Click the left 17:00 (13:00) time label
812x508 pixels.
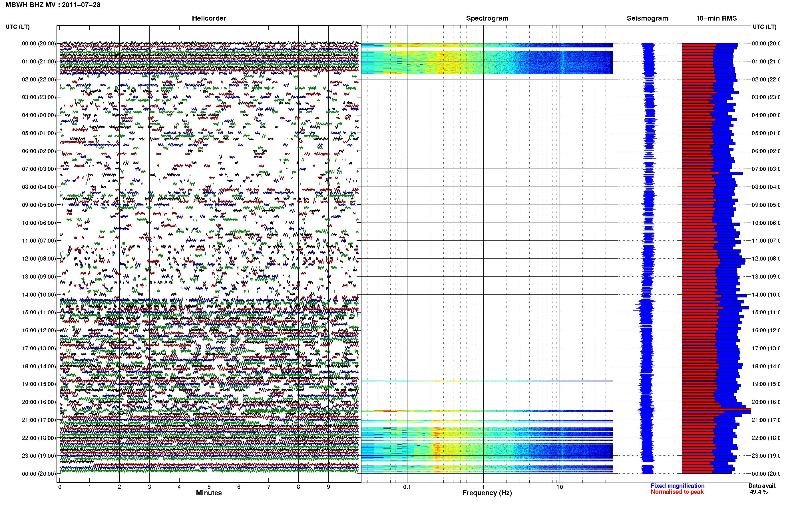(39, 348)
